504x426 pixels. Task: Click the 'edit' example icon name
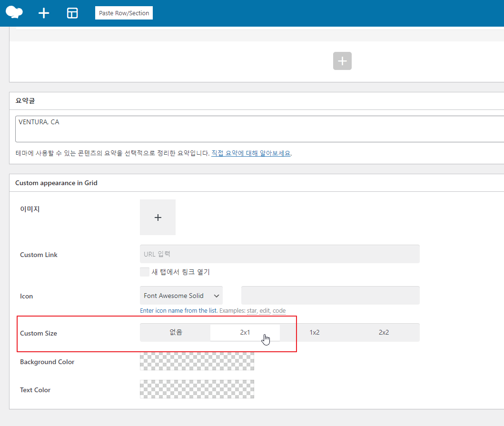pyautogui.click(x=265, y=311)
